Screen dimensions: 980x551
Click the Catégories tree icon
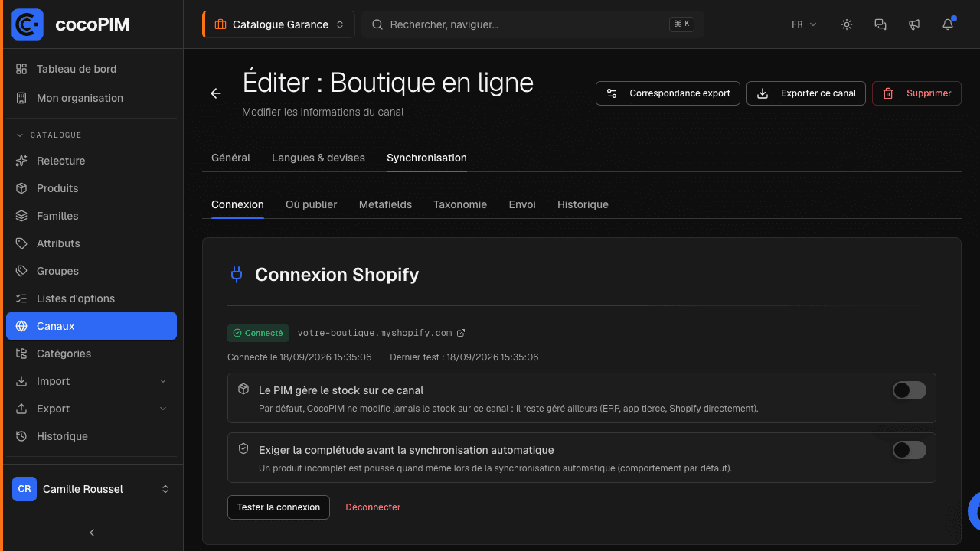pyautogui.click(x=21, y=354)
